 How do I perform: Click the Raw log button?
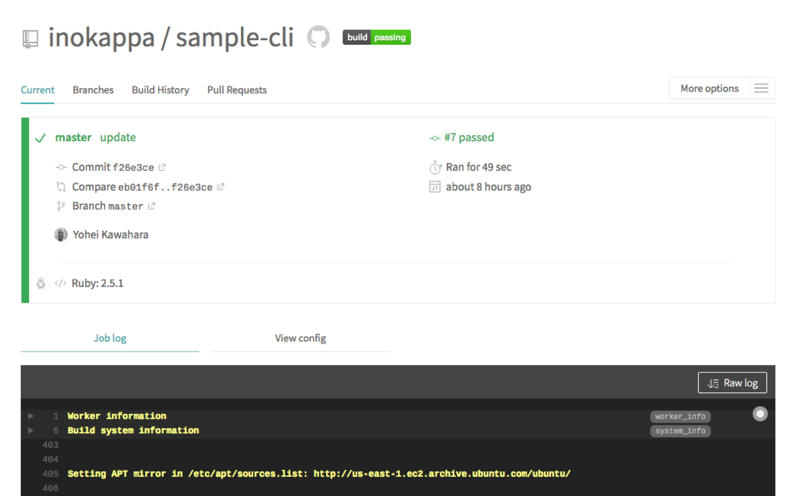tap(732, 383)
